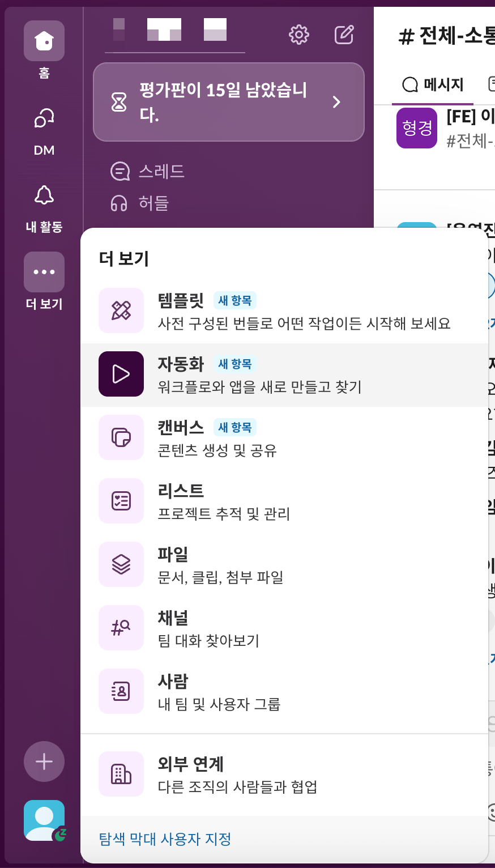Screen dimensions: 495x868
Task: Click text '콘텐츠 생성 및 공유'
Action: pyautogui.click(x=217, y=450)
